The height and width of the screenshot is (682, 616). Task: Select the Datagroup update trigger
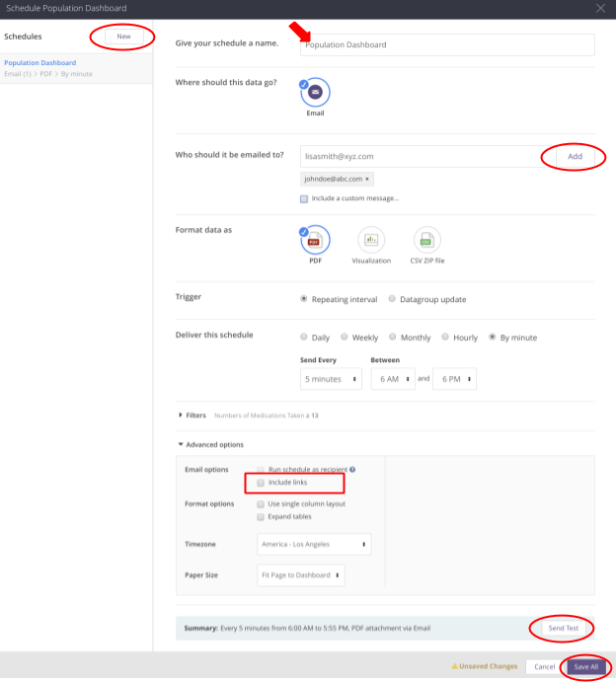coord(392,299)
